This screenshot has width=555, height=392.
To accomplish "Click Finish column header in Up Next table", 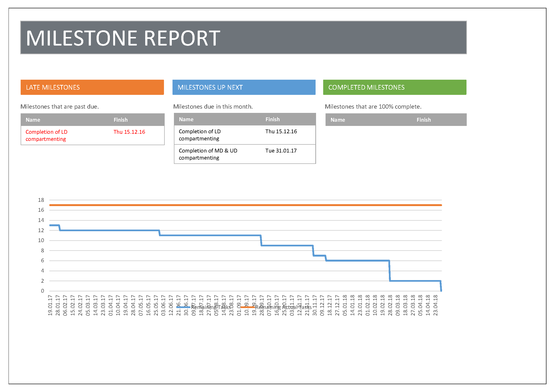I will coord(272,119).
